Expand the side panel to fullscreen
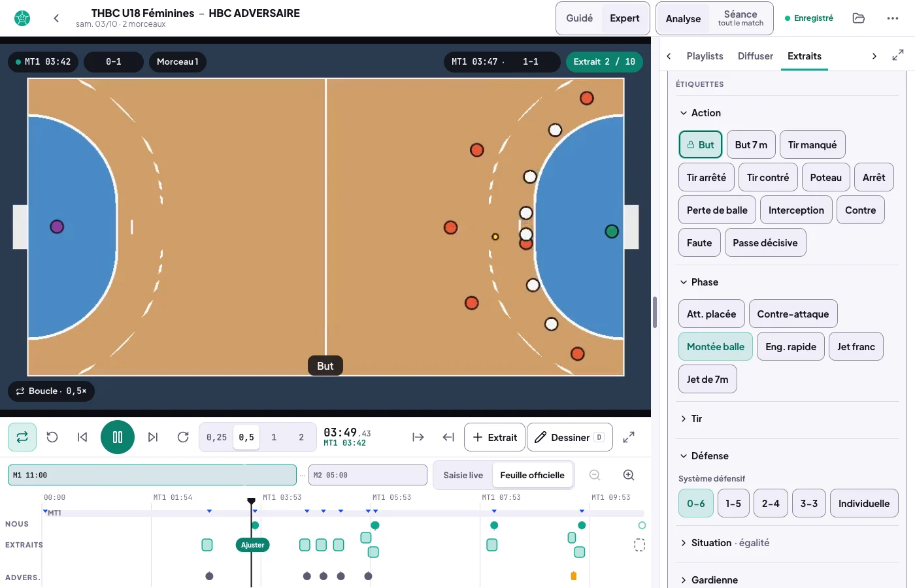 (x=898, y=56)
